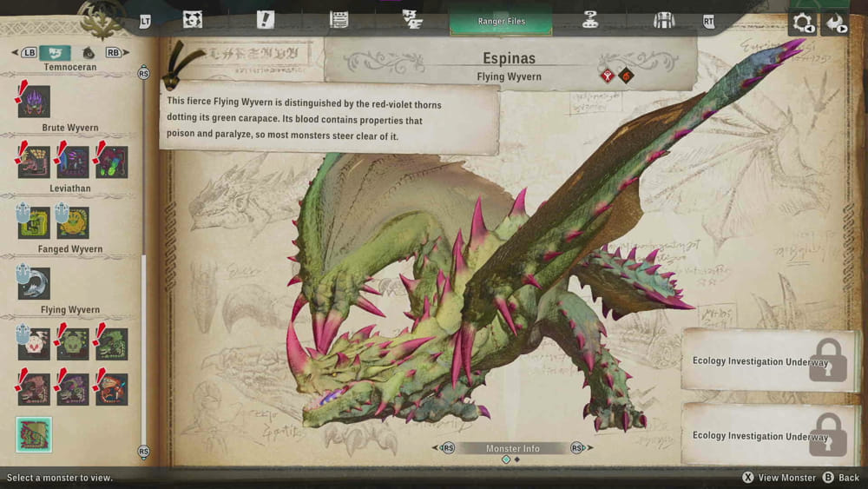Viewport: 868px width, 489px height.
Task: Click the gear settings icon
Action: (x=801, y=23)
